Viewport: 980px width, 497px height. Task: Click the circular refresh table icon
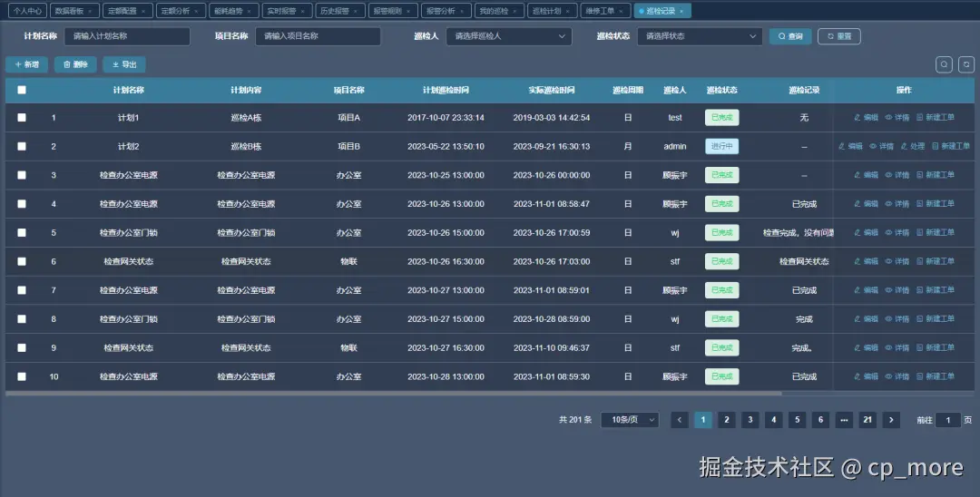[966, 64]
